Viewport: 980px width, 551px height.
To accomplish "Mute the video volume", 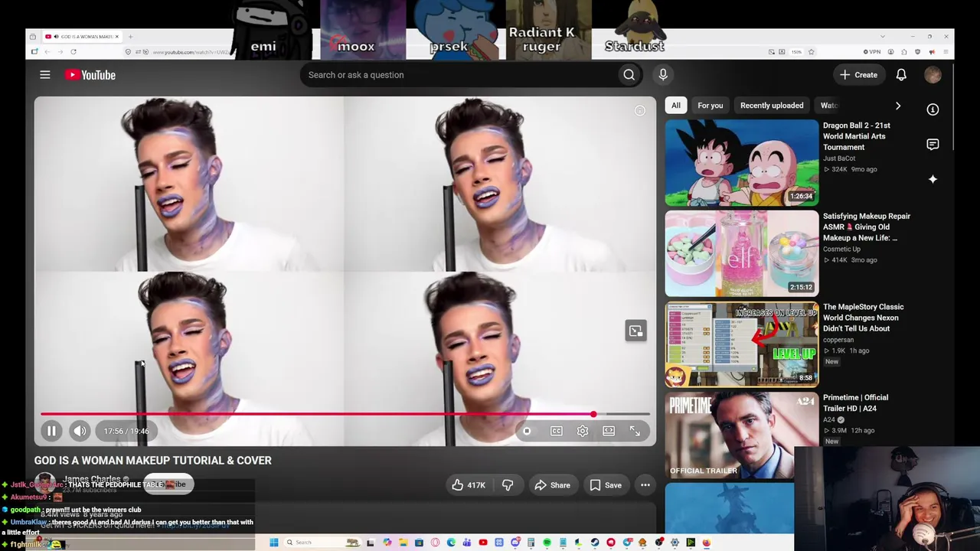I will [80, 431].
